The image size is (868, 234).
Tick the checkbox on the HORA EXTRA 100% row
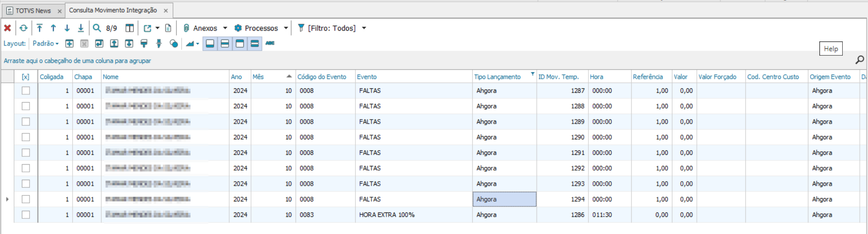pyautogui.click(x=26, y=215)
